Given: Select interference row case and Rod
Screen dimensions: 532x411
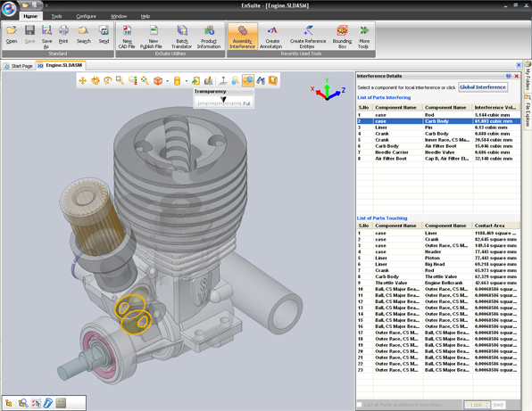Looking at the screenshot, I should coord(438,115).
